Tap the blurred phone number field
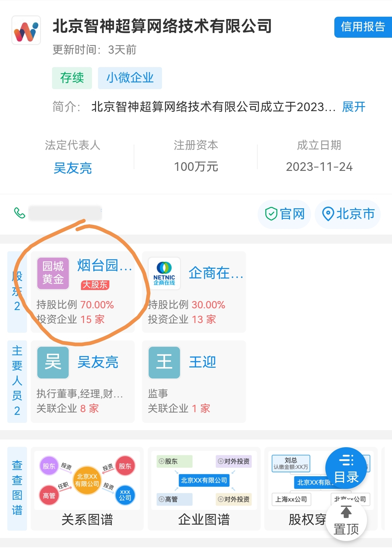Image resolution: width=392 pixels, height=552 pixels. pos(65,213)
